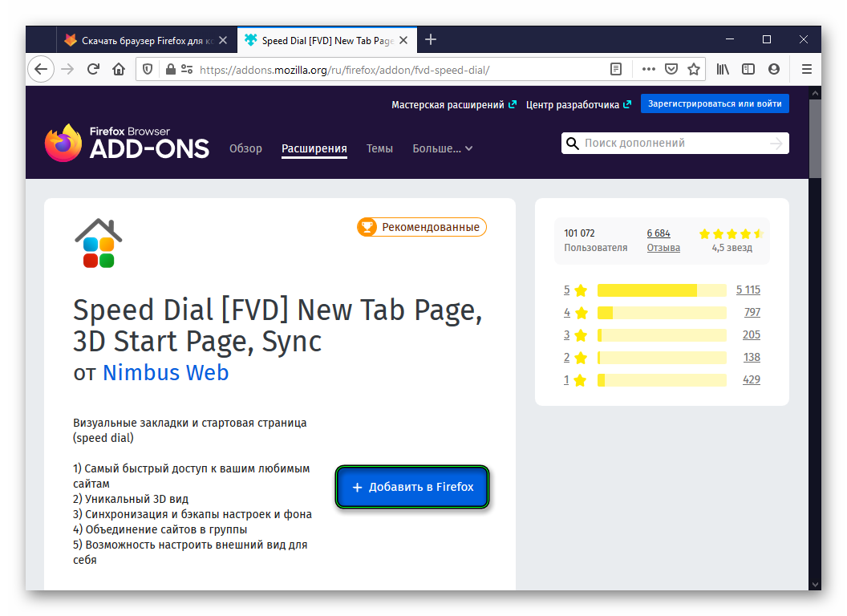Screen dimensions: 847x616
Task: Click Зарегистрироваться или войти button
Action: [715, 103]
